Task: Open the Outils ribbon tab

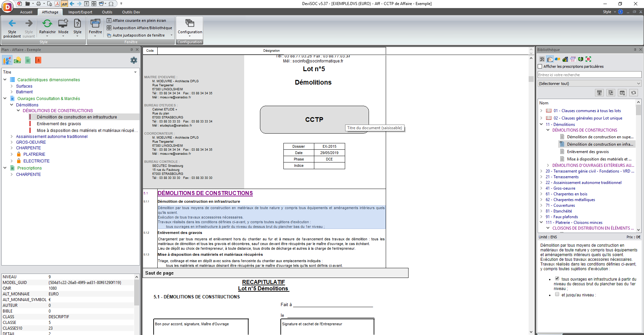Action: click(107, 12)
